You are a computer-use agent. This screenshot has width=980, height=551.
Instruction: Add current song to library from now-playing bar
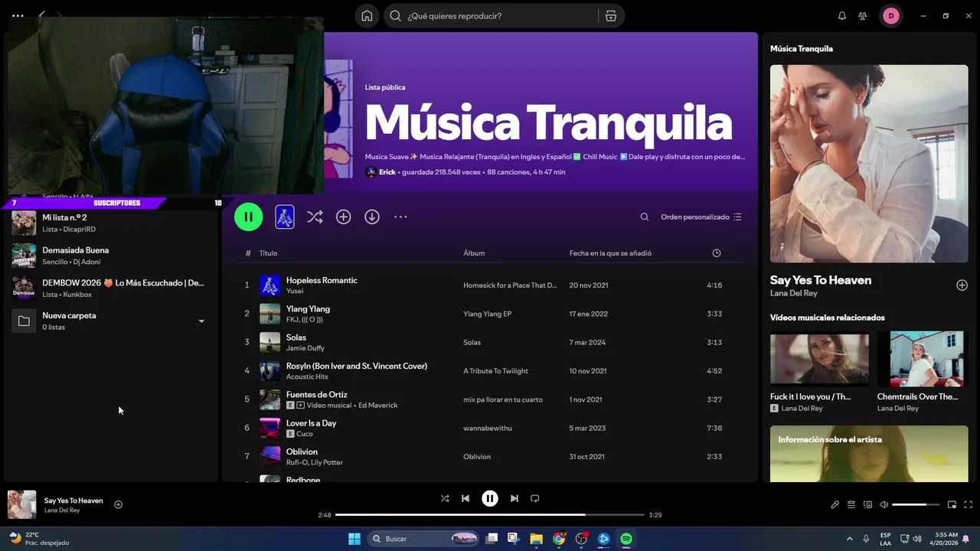pyautogui.click(x=118, y=504)
